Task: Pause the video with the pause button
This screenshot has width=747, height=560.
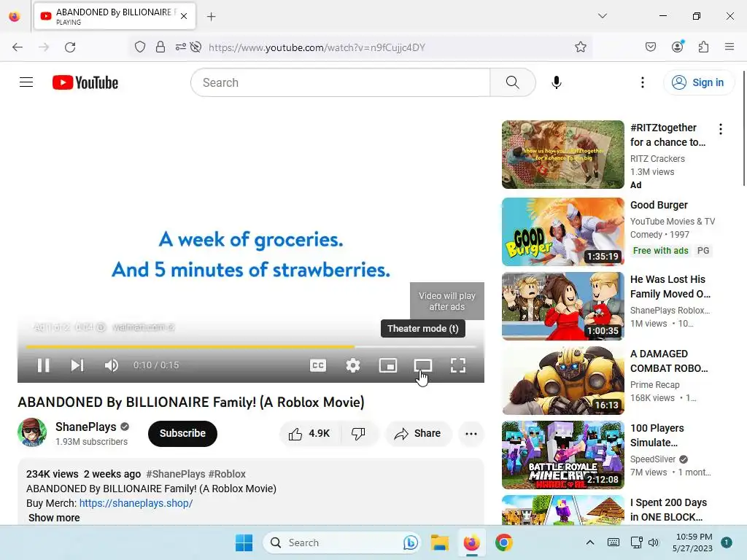Action: coord(43,365)
